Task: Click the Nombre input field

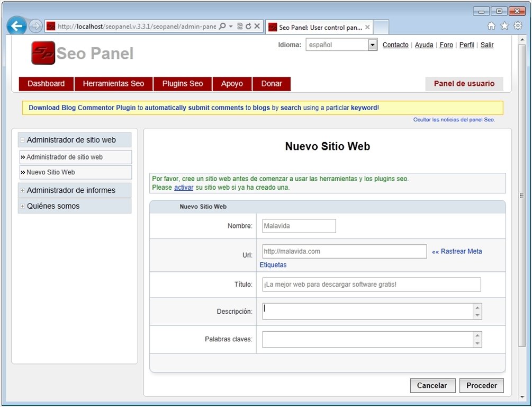Action: 299,226
